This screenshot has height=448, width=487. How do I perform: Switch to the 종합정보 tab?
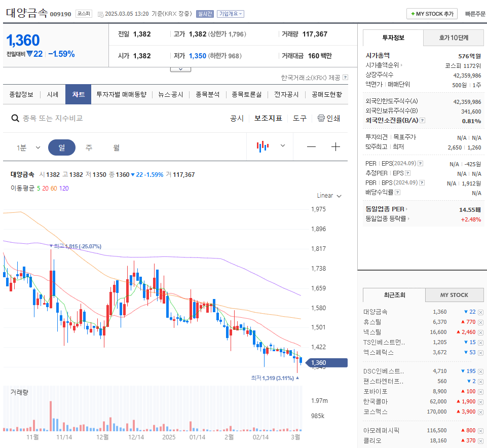(21, 94)
